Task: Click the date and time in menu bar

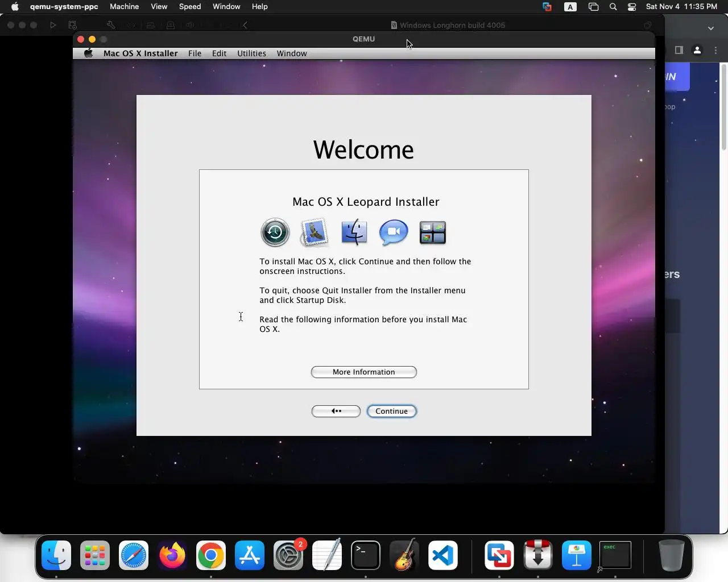Action: [681, 7]
